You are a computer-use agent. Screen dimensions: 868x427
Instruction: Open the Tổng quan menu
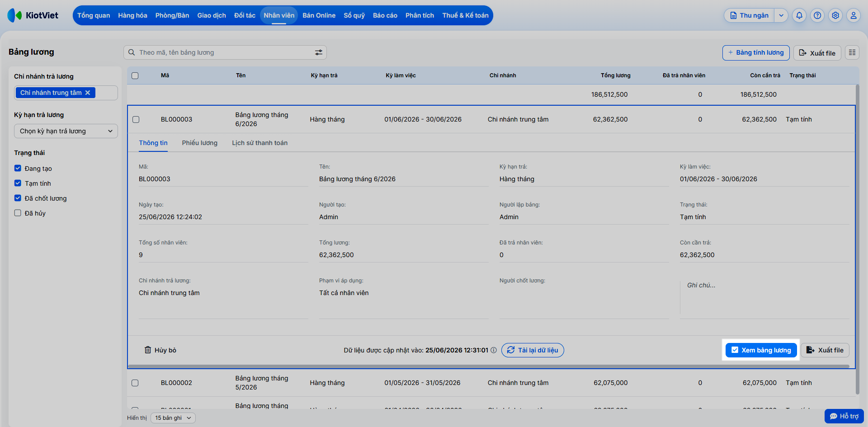[x=94, y=15]
